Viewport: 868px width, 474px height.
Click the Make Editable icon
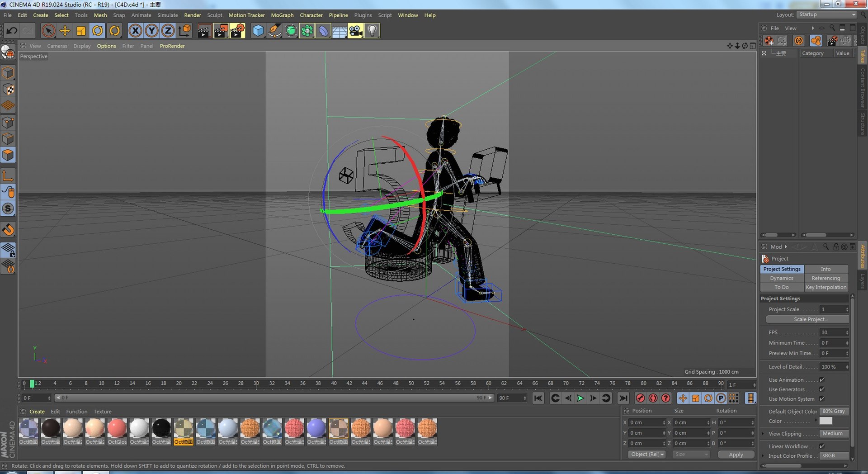click(8, 52)
